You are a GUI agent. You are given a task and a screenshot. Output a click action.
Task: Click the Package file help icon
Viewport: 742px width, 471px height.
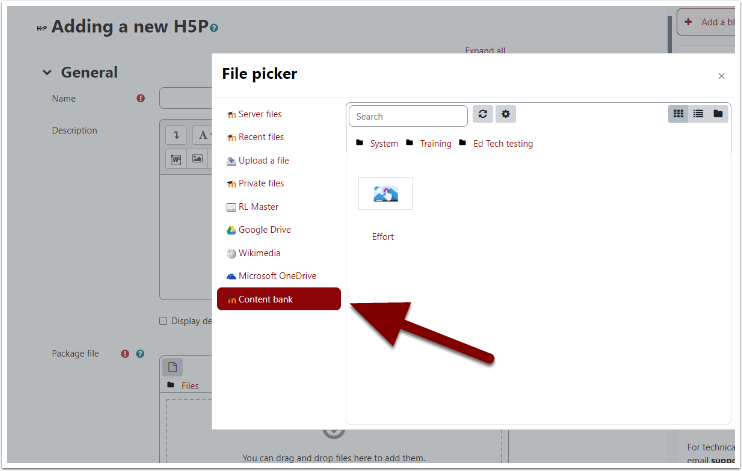(x=140, y=354)
